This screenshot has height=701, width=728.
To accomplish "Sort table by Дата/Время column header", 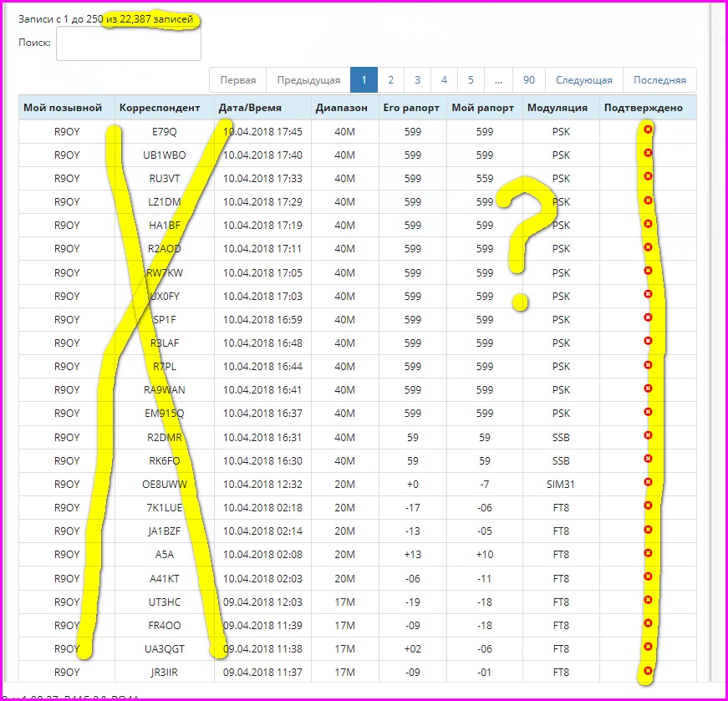I will tap(250, 108).
